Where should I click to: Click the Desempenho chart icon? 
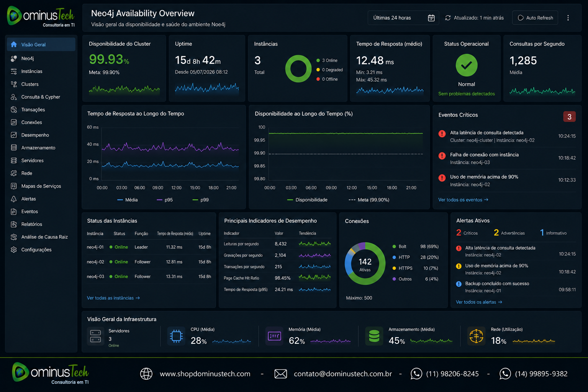tap(14, 135)
